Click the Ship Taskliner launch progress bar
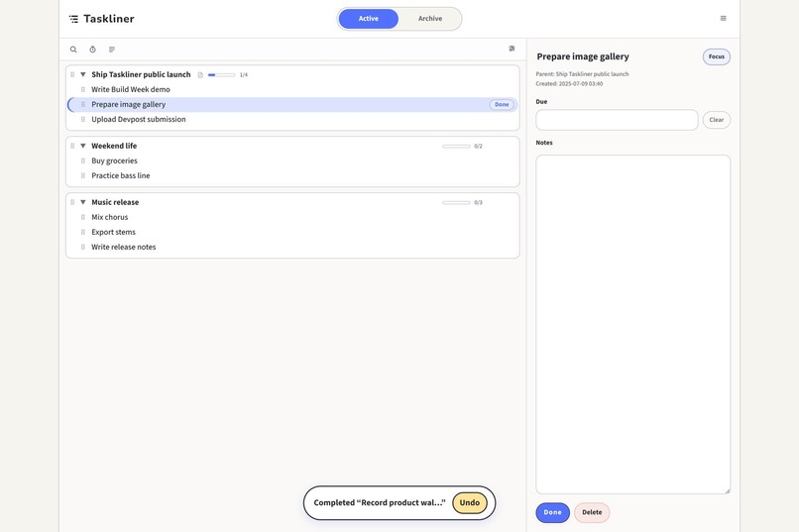The width and height of the screenshot is (799, 532). 221,75
